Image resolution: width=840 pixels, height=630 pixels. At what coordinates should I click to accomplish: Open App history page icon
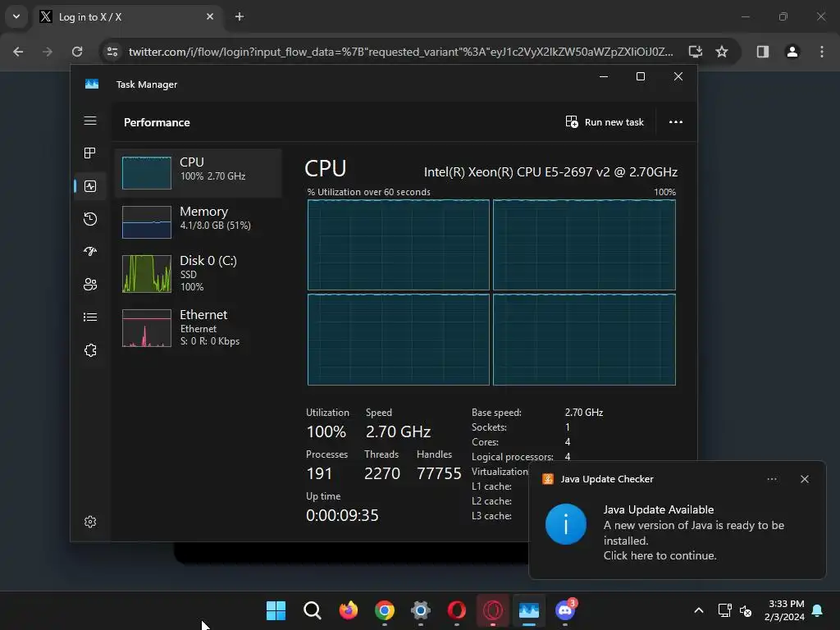[x=90, y=218]
